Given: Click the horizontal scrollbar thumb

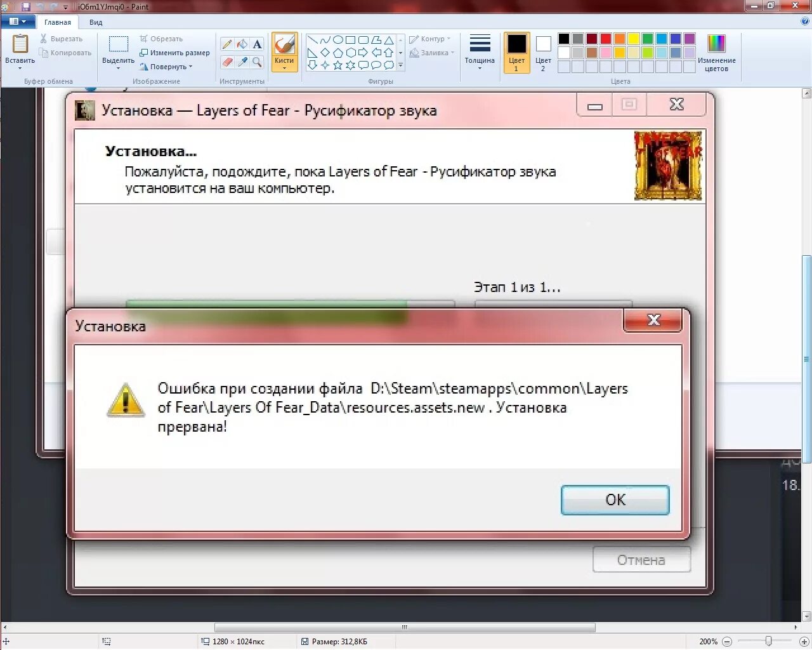Looking at the screenshot, I should 405,627.
